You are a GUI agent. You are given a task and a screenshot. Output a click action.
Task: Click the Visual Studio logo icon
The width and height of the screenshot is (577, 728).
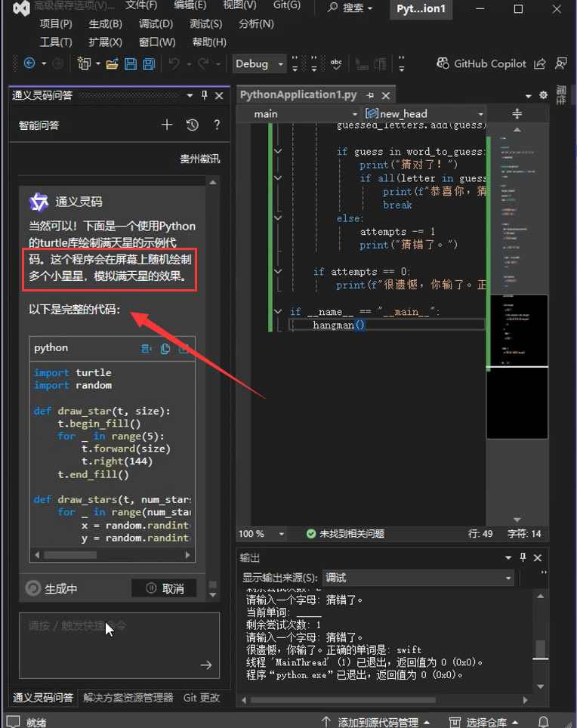pyautogui.click(x=21, y=8)
